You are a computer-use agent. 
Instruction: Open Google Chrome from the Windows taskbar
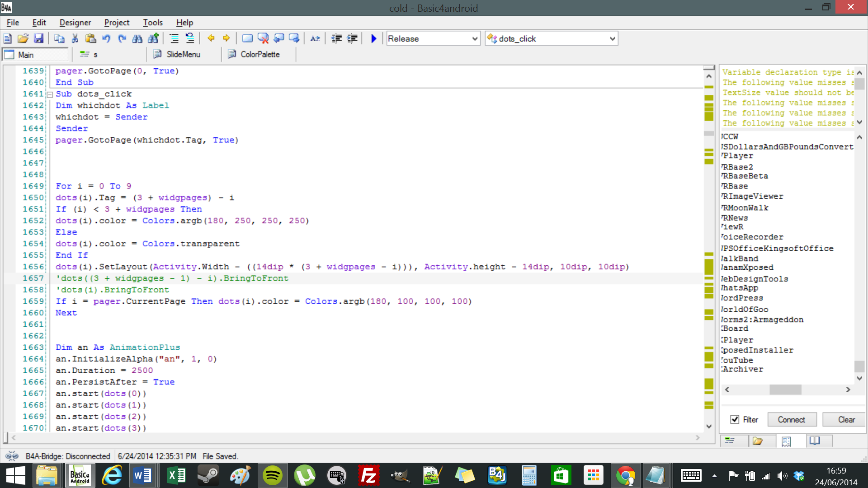(626, 475)
